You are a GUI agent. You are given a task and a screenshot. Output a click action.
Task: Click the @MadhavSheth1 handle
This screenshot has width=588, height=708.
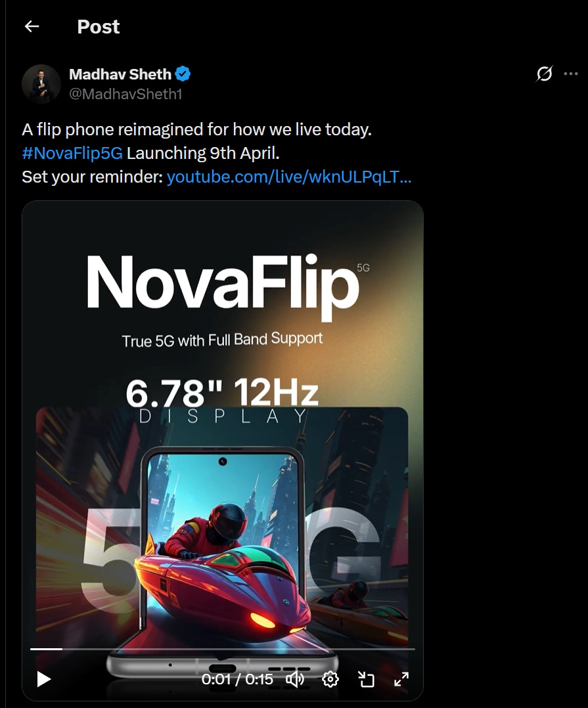tap(125, 94)
